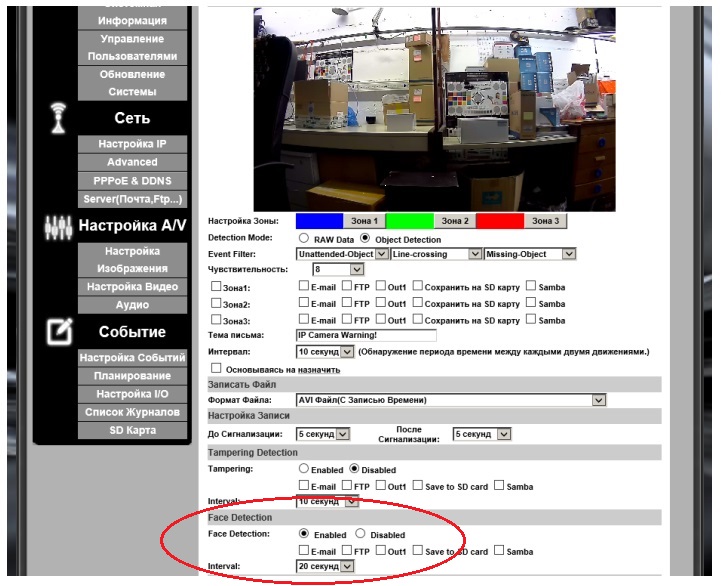Click the camera live preview image
The width and height of the screenshot is (721, 586).
tap(435, 109)
